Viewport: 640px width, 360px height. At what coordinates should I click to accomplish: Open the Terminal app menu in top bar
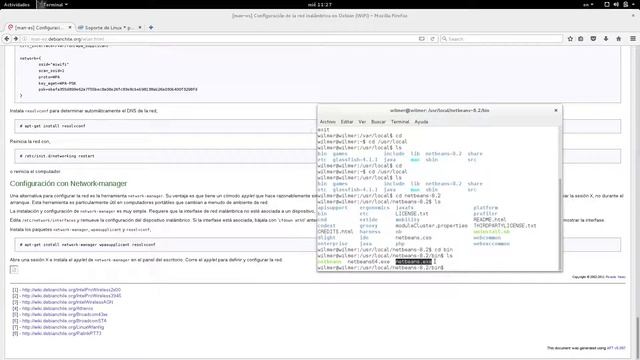(x=53, y=4)
